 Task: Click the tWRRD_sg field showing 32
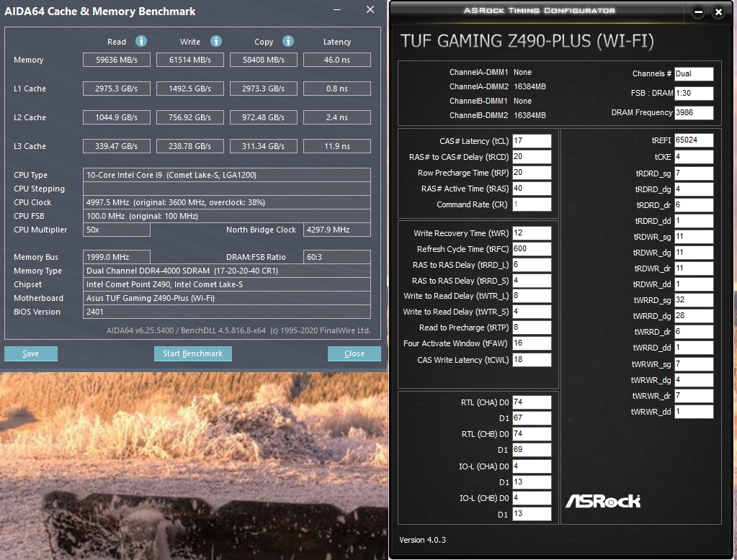pos(694,300)
